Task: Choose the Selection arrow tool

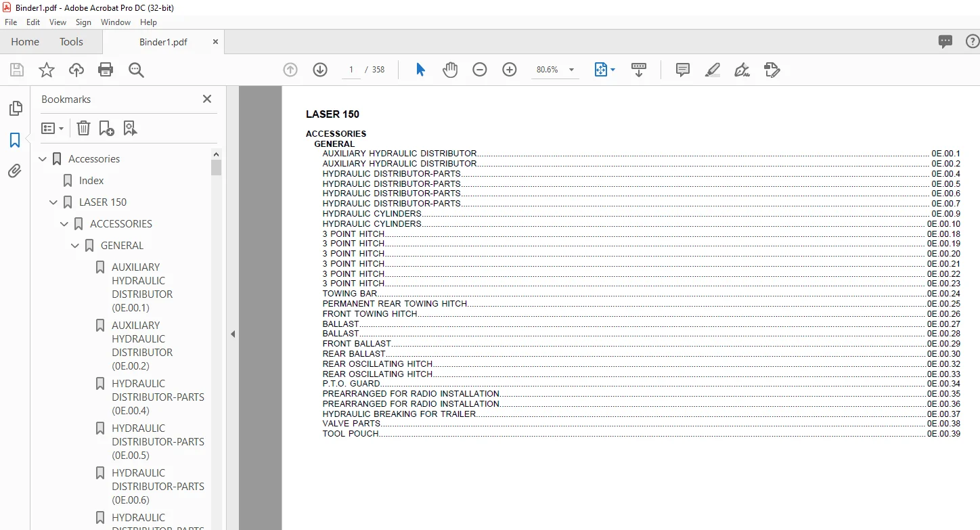Action: coord(420,70)
